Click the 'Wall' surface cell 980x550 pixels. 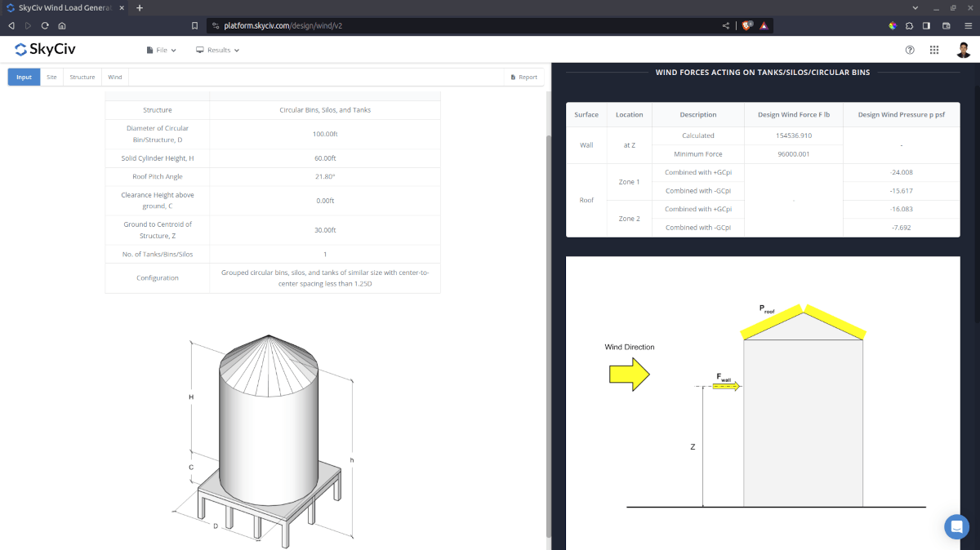point(586,145)
